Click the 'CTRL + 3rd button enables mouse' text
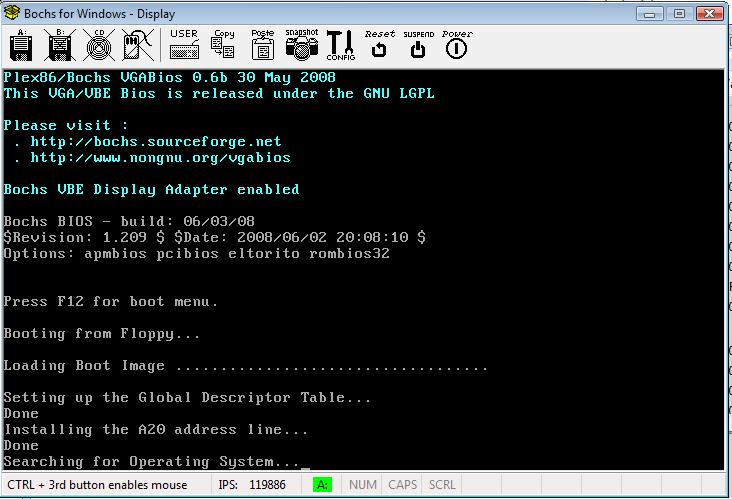The image size is (732, 499). click(97, 485)
